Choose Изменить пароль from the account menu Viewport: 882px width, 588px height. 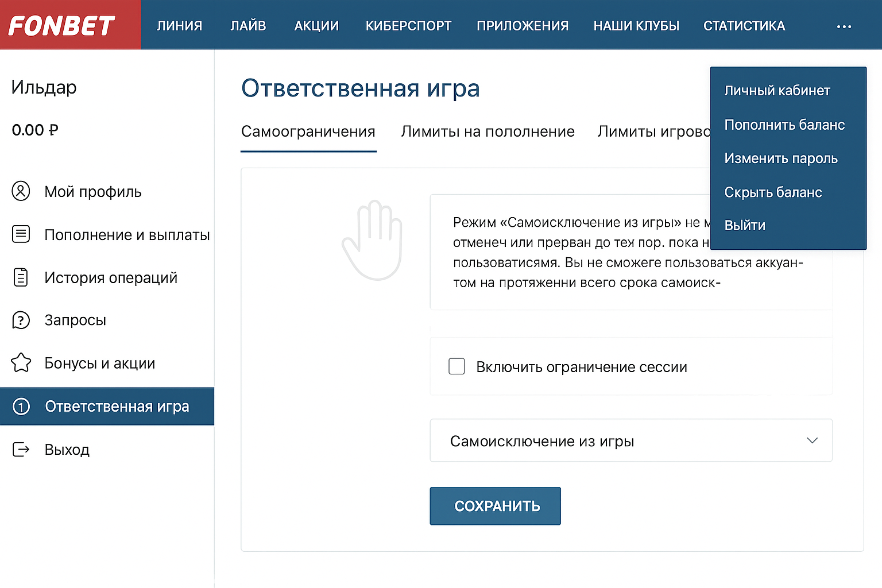[782, 158]
